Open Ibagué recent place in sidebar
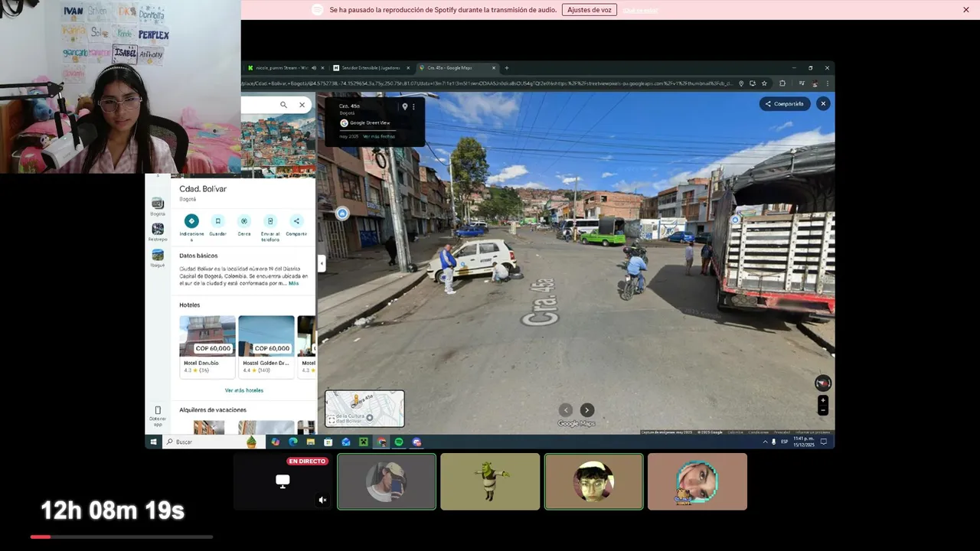The height and width of the screenshot is (551, 980). [158, 258]
